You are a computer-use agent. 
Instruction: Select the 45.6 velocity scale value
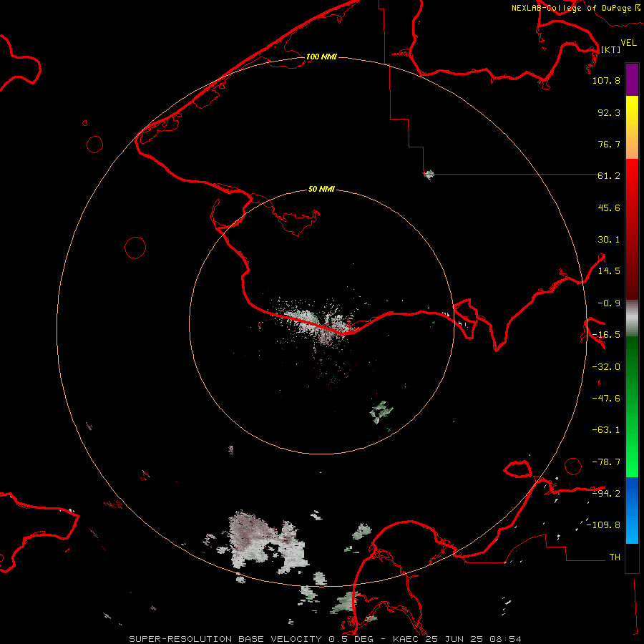609,208
